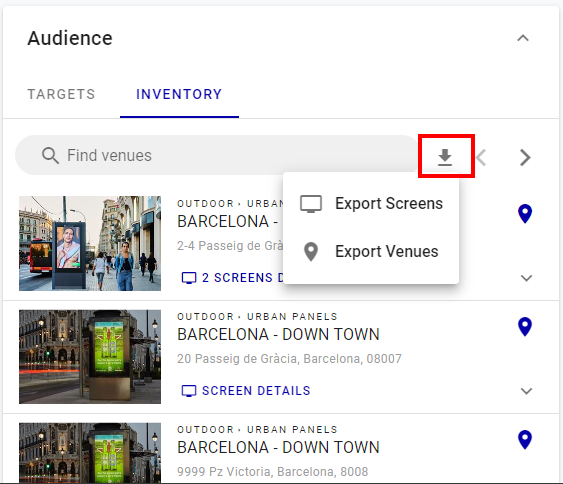Open SCREEN DETAILS for 20 Passeig de Gràcia
563x484 pixels.
[246, 391]
